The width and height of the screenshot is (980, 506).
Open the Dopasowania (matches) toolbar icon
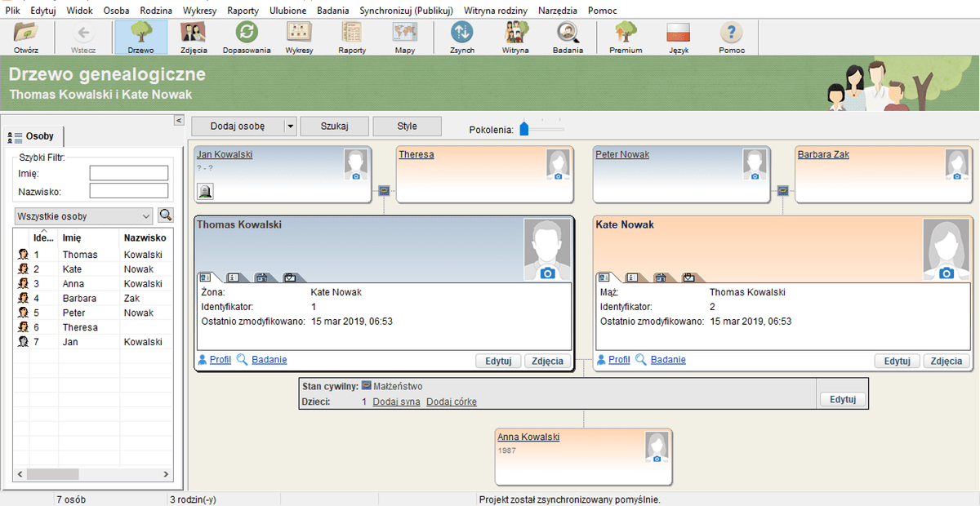246,37
